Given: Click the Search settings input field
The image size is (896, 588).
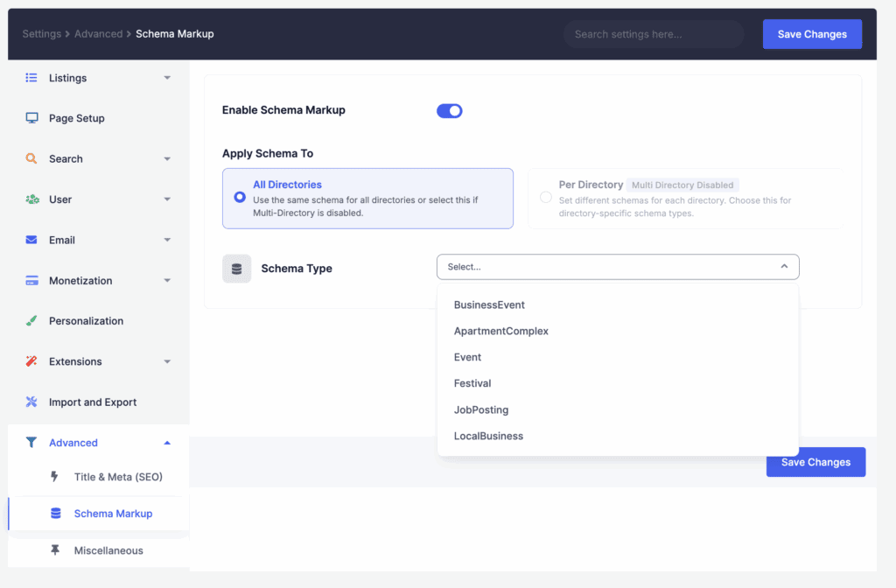Looking at the screenshot, I should click(653, 34).
